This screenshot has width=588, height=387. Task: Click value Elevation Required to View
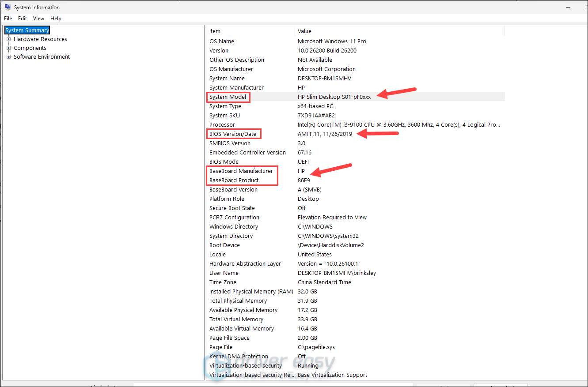point(332,217)
